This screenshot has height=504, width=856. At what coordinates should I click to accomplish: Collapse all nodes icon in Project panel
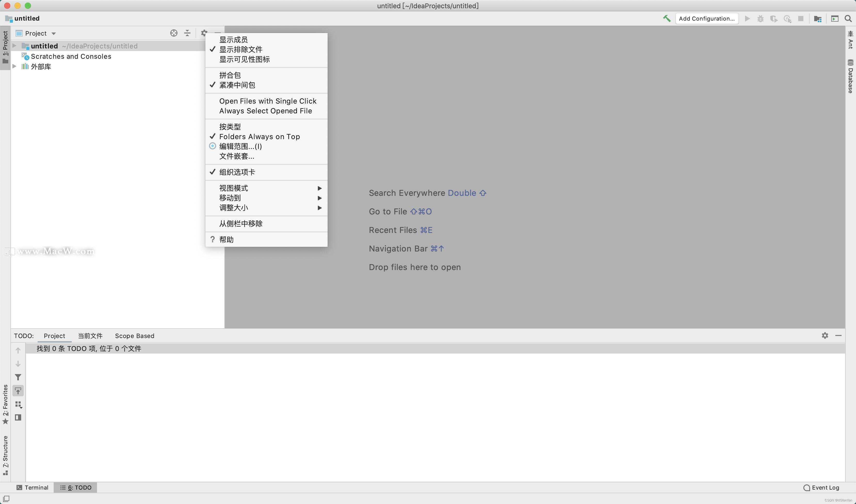click(187, 33)
